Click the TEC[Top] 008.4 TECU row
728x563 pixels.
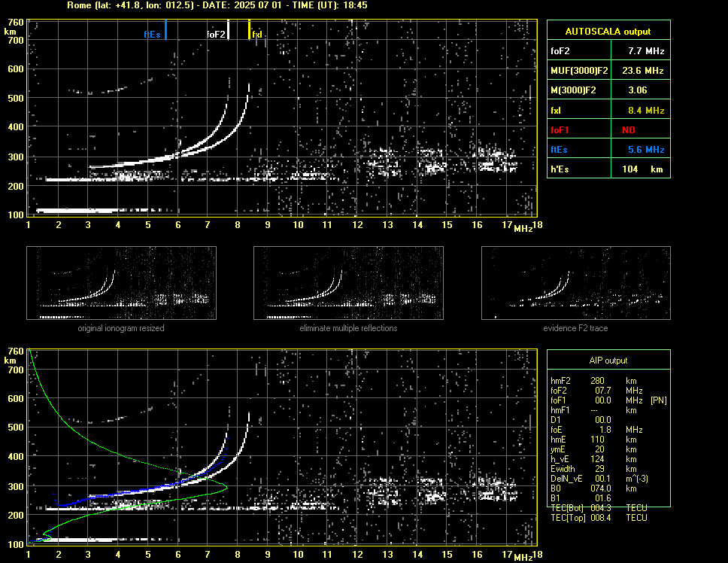point(599,518)
